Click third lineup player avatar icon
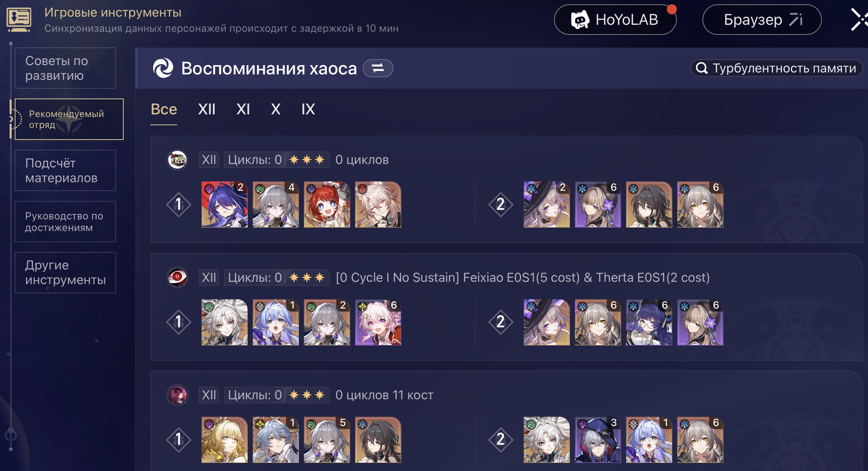Image resolution: width=868 pixels, height=471 pixels. (x=178, y=395)
